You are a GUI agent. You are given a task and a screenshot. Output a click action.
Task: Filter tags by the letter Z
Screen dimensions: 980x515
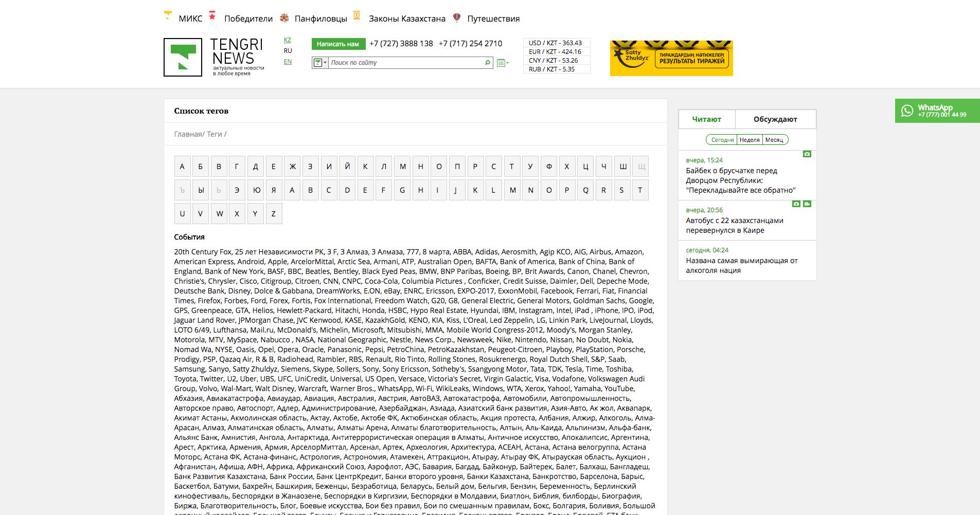point(274,214)
